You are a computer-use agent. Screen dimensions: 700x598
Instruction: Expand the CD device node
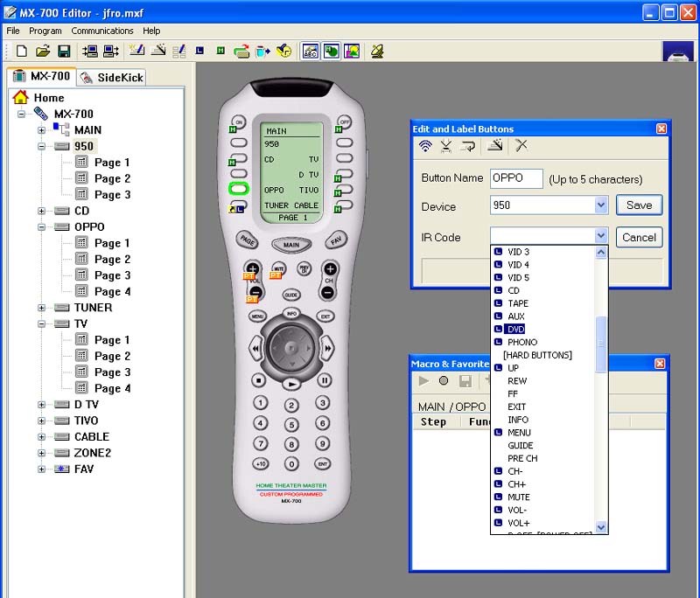(41, 211)
